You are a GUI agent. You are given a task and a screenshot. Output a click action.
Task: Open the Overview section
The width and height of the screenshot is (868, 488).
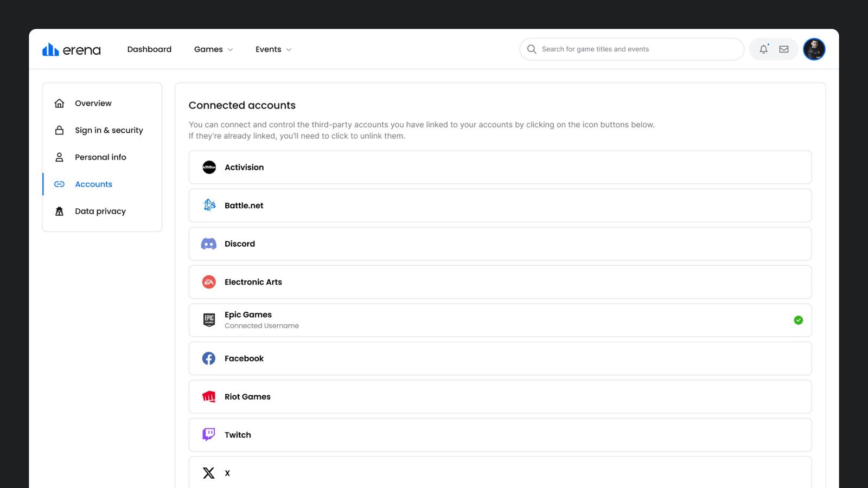pos(102,103)
